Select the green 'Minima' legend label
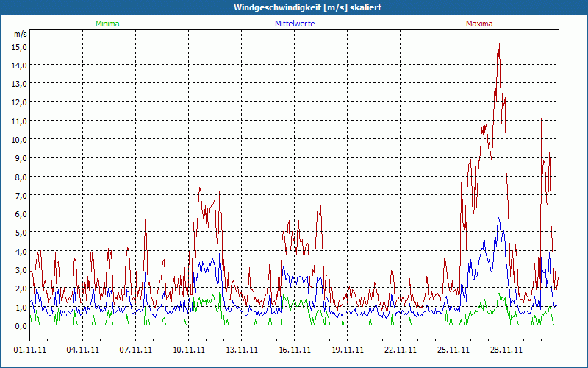 (x=107, y=24)
